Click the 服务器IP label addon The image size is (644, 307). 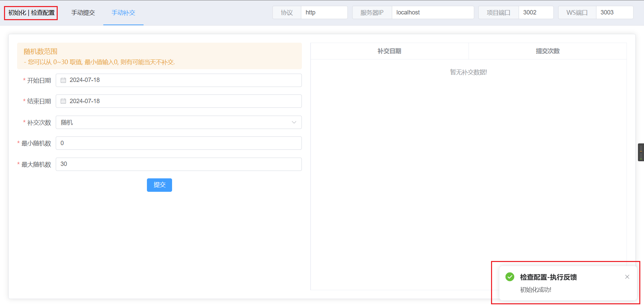(x=372, y=12)
